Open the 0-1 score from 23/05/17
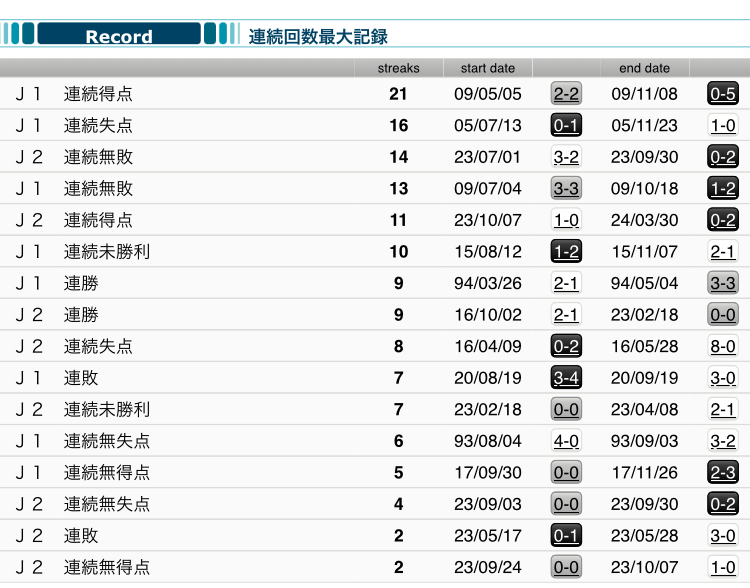Screen dimensions: 750x588 (566, 535)
